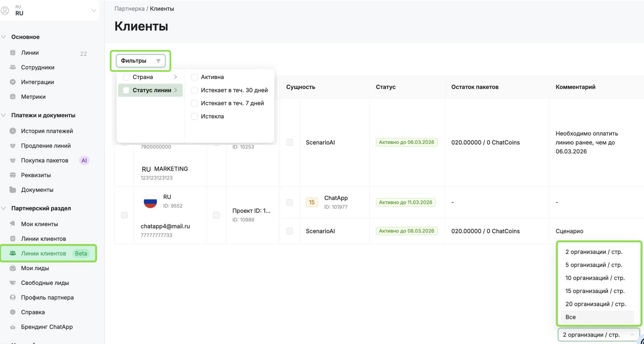Click the Documents folder icon
Viewport: 644px width, 344px height.
click(x=13, y=189)
